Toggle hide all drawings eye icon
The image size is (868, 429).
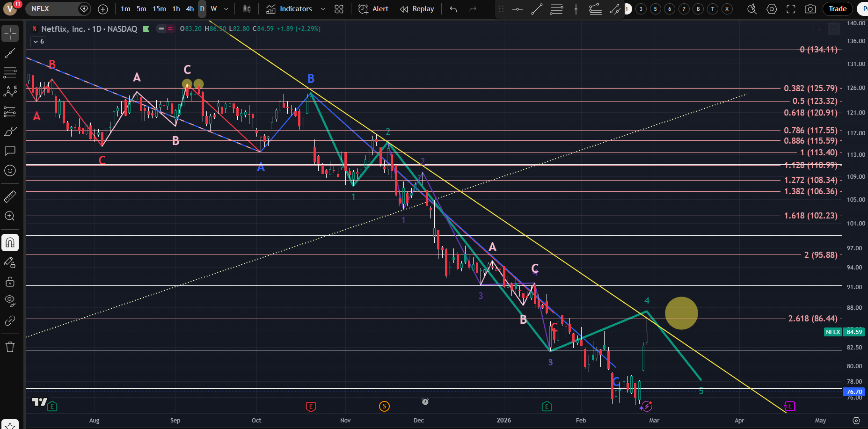click(x=10, y=300)
